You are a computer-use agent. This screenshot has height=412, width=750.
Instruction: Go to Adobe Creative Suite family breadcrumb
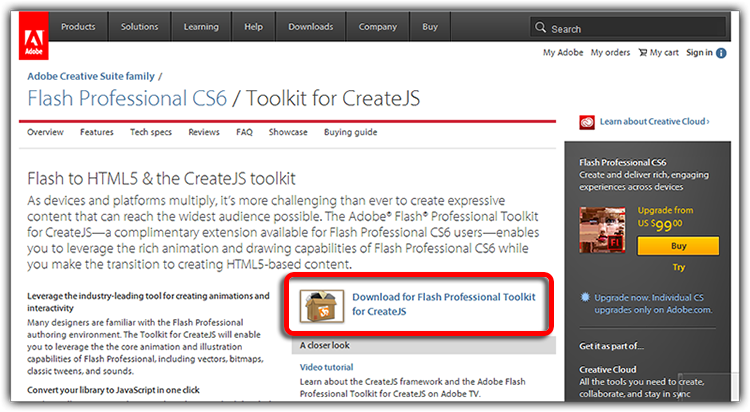(x=91, y=77)
